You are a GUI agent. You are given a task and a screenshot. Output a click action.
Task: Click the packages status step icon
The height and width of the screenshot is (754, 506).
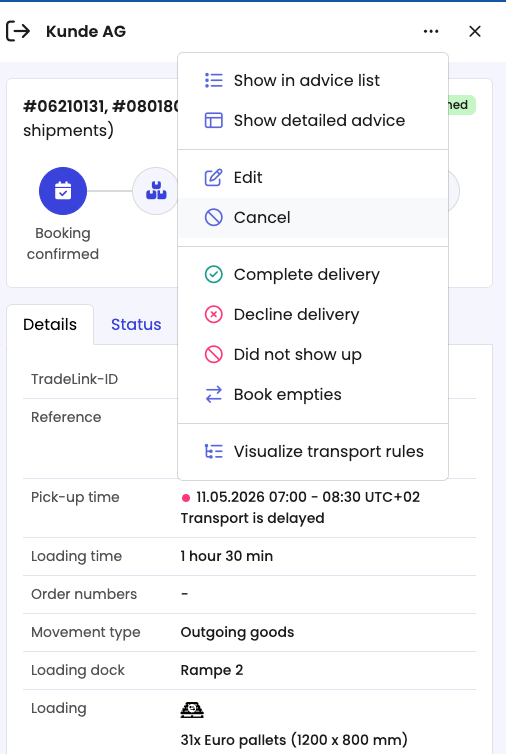point(156,191)
